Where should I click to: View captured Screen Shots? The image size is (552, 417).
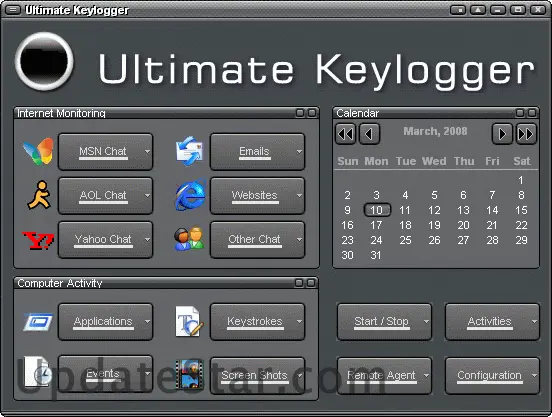pos(257,376)
